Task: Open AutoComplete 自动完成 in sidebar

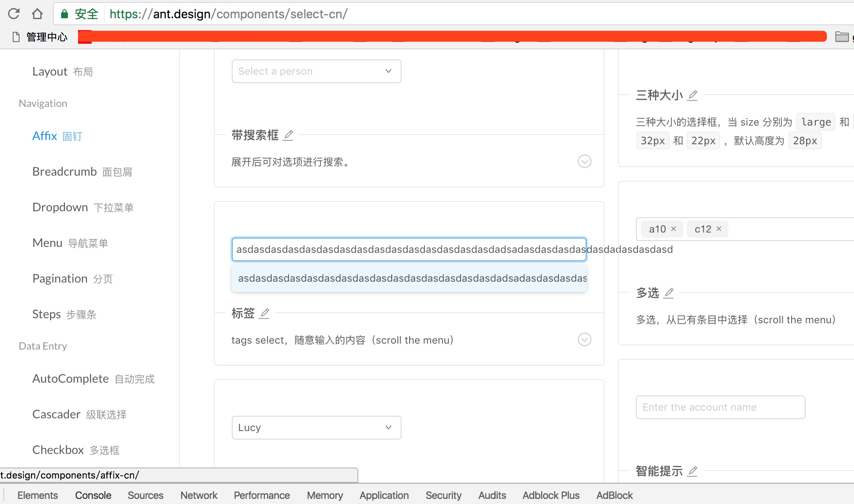Action: coord(93,379)
